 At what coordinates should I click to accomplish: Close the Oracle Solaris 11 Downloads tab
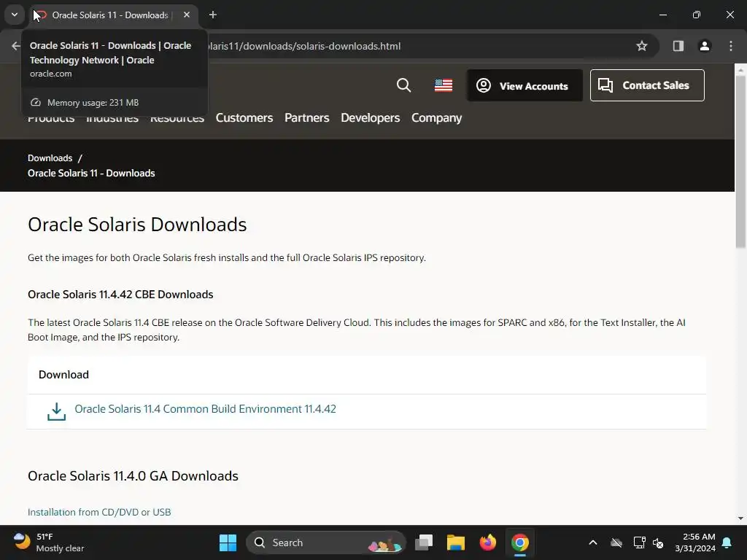187,15
